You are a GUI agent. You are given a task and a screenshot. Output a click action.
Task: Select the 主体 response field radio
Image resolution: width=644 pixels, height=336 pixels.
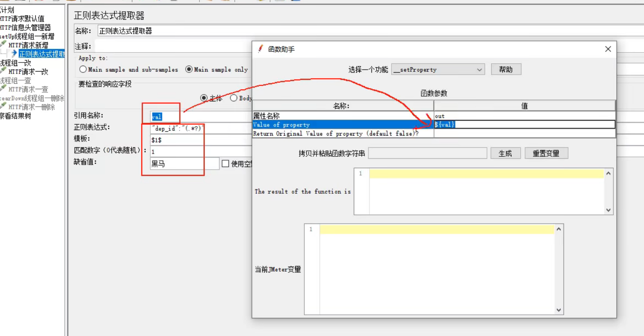point(204,98)
